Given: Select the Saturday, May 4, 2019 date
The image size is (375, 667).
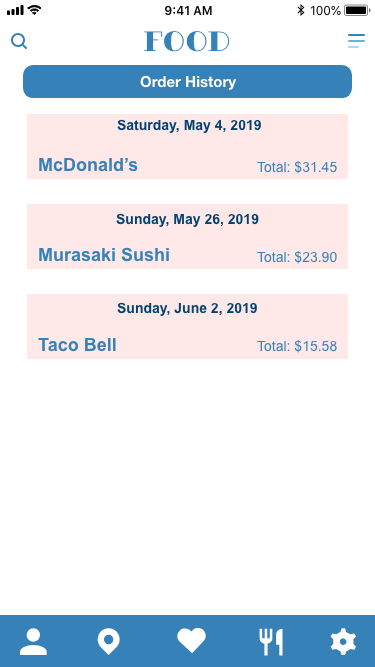Looking at the screenshot, I should coord(189,125).
